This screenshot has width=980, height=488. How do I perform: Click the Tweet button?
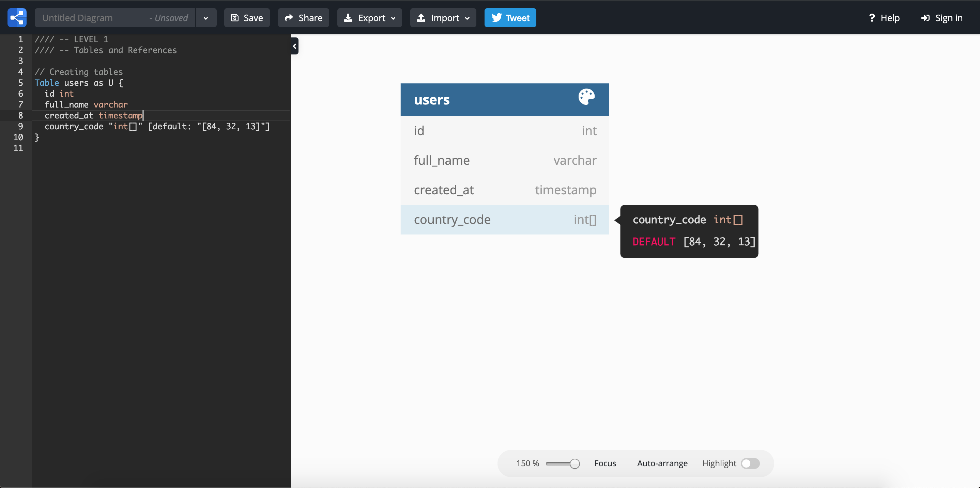510,17
